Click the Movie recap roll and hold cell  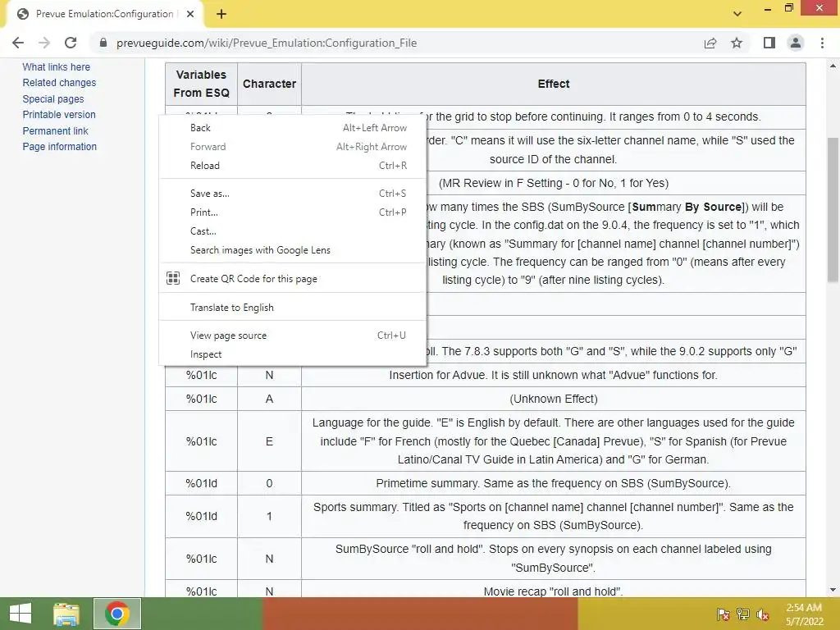tap(554, 589)
